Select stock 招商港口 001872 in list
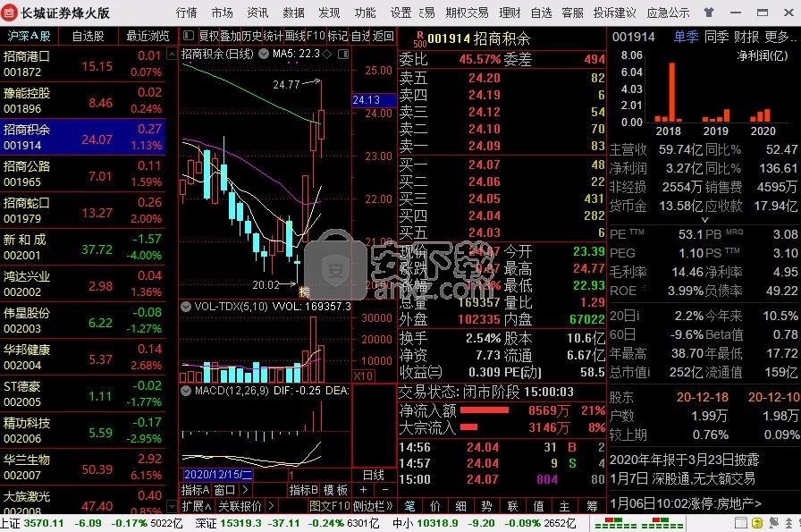The height and width of the screenshot is (532, 801). [83, 63]
